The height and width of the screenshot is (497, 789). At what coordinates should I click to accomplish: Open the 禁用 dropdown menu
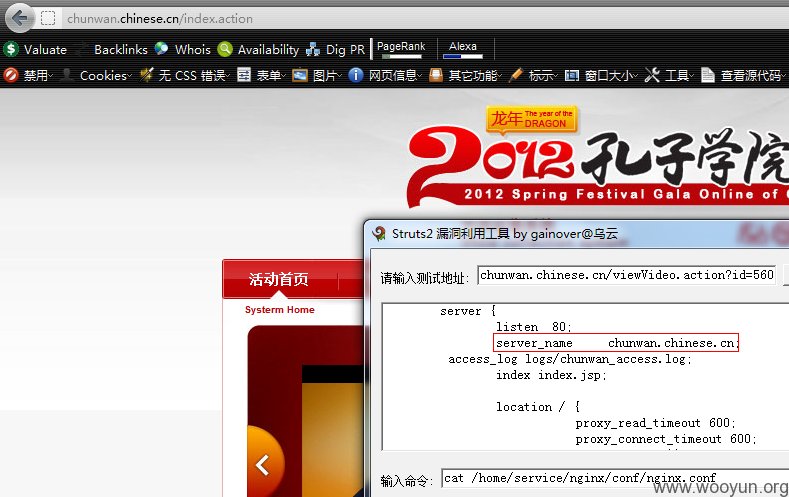pos(38,75)
